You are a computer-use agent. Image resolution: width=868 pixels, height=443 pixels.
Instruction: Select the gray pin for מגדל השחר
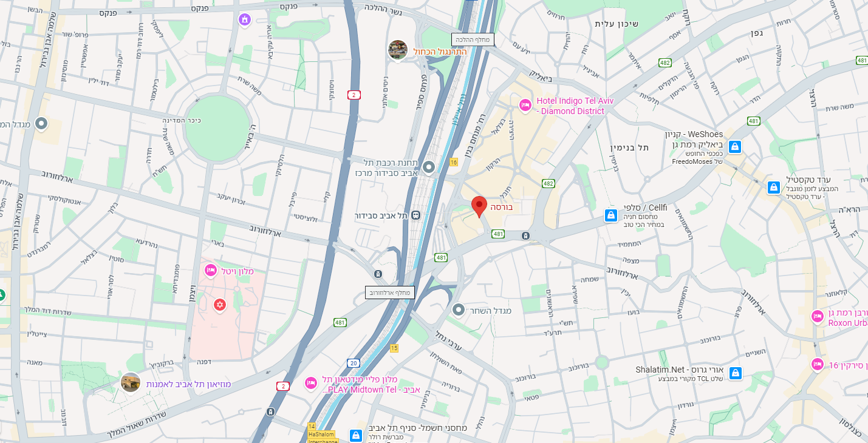point(459,310)
